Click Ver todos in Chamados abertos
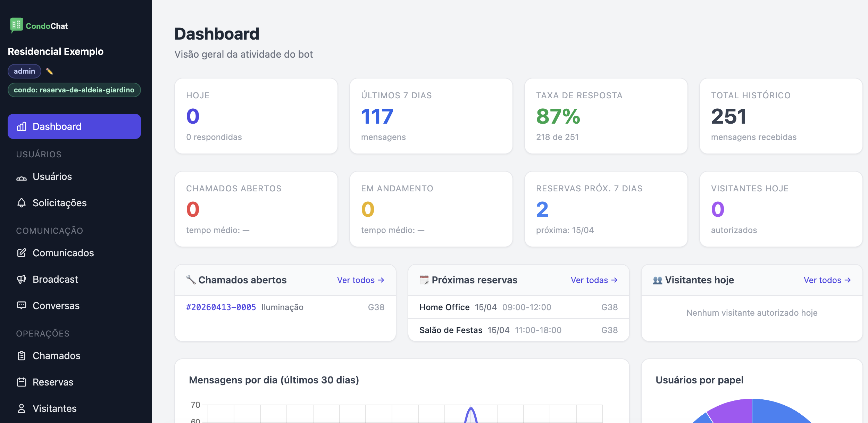The width and height of the screenshot is (868, 423). [361, 280]
